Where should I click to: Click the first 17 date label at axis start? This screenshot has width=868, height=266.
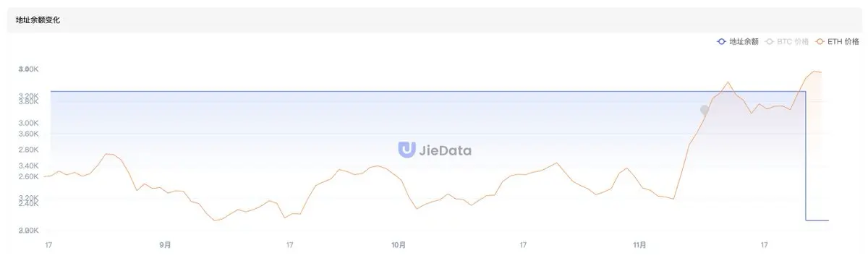48,246
